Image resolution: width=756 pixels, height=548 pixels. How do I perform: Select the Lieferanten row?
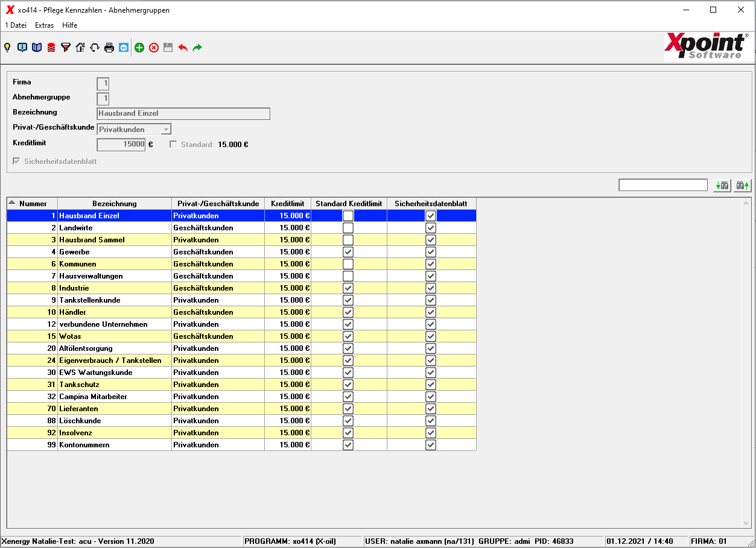pyautogui.click(x=241, y=408)
